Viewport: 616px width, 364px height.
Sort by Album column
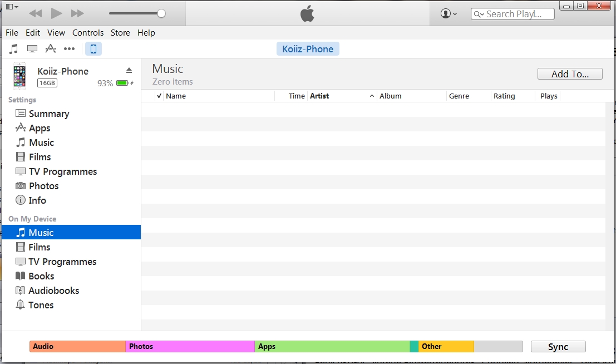coord(391,96)
